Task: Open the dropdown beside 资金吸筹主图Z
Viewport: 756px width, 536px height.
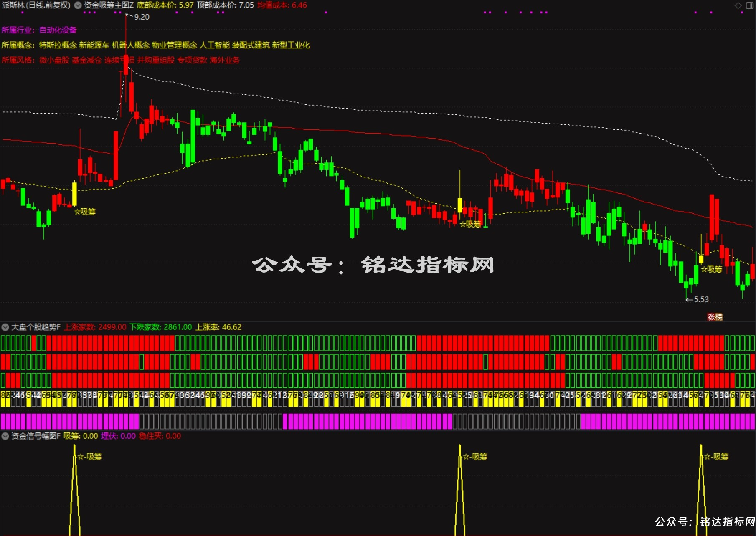Action: 78,5
